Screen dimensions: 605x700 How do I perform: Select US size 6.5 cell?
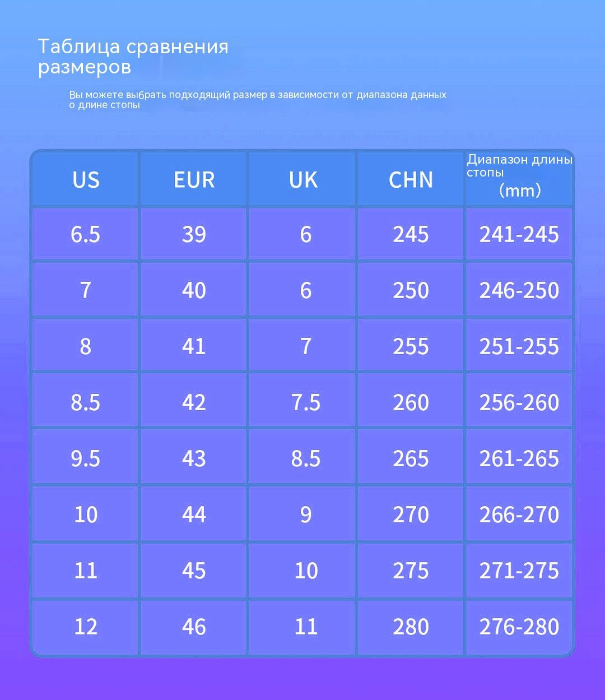click(x=86, y=234)
